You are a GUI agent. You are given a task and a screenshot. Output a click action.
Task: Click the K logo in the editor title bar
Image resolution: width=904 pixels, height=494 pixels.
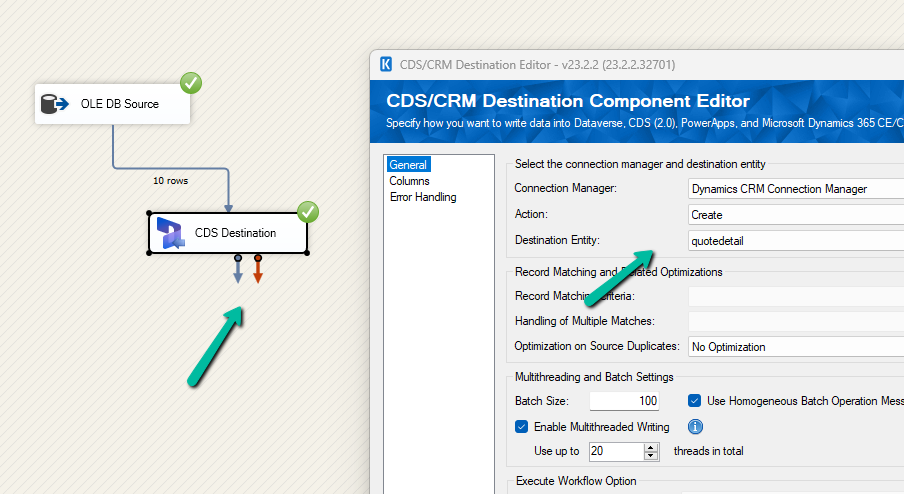click(386, 65)
